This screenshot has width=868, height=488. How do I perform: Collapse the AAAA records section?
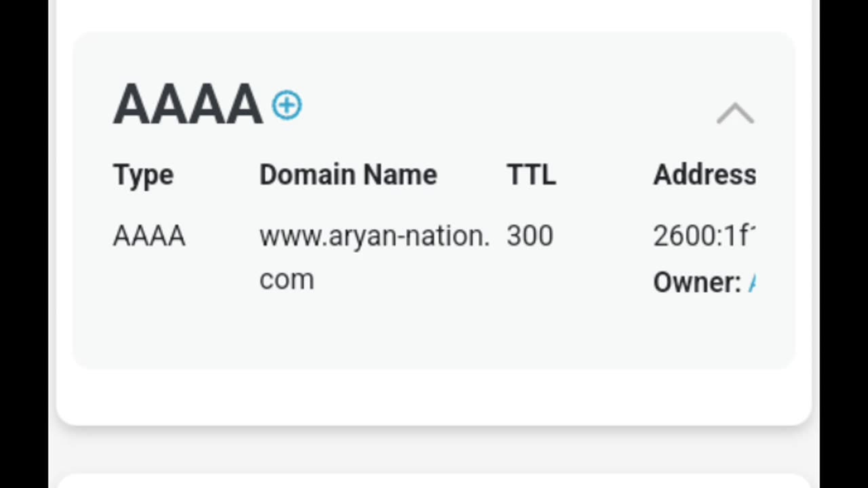click(735, 114)
